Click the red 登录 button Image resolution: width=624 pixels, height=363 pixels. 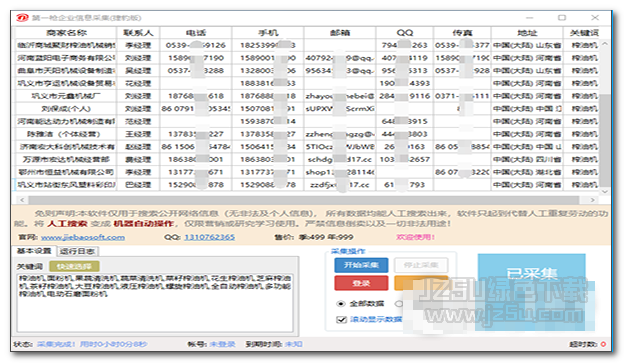tap(361, 283)
